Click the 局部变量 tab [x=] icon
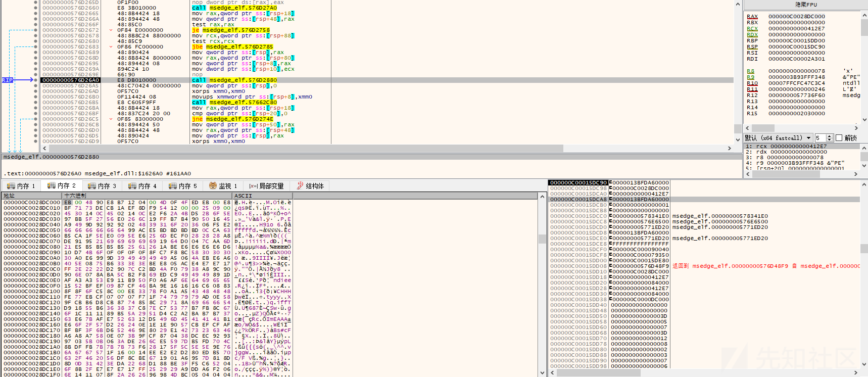The height and width of the screenshot is (377, 868). pyautogui.click(x=254, y=186)
